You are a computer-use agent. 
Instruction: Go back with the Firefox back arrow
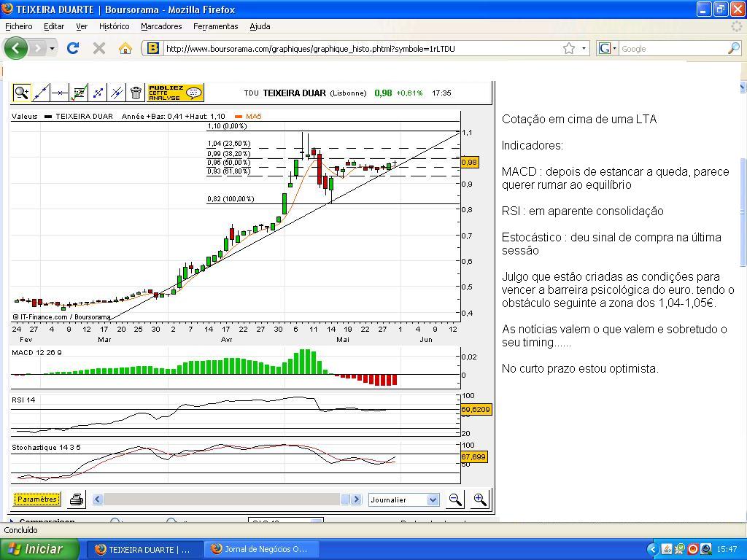[x=16, y=48]
